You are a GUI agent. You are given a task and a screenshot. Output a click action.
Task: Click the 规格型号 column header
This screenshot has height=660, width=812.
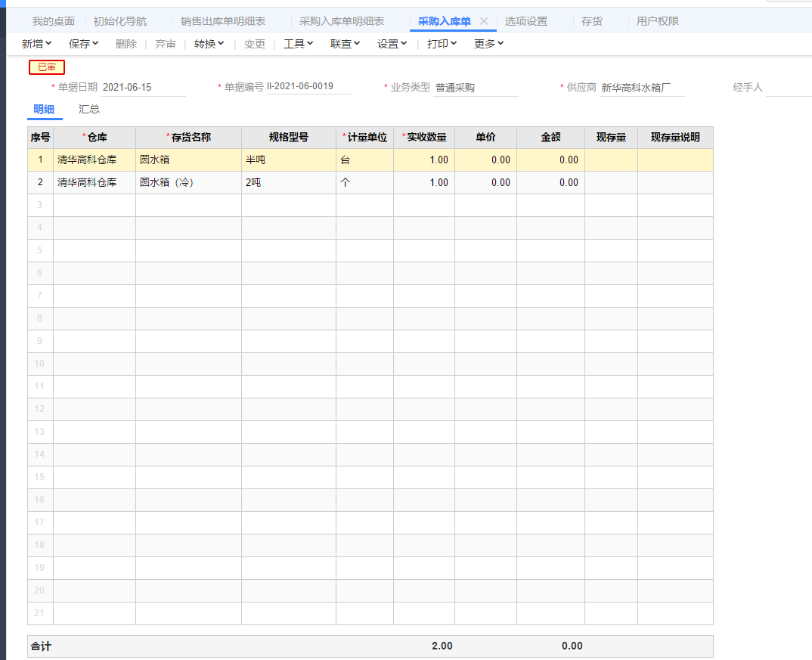[289, 138]
